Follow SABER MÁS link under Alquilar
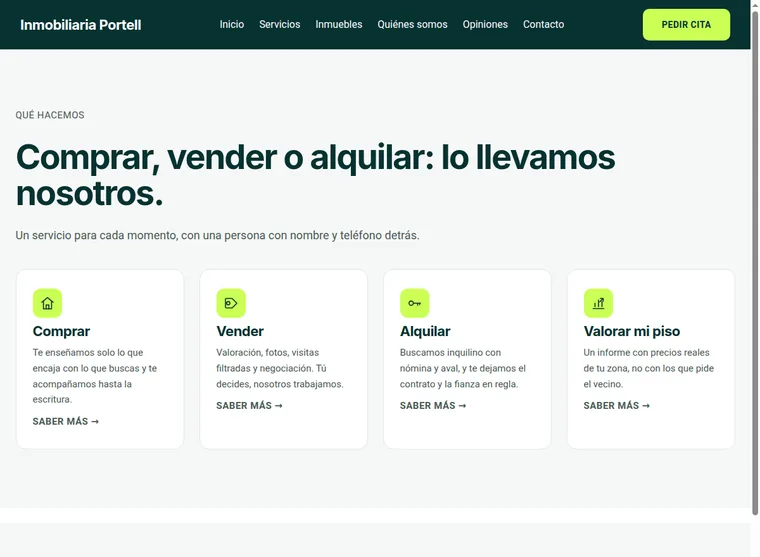Image resolution: width=760 pixels, height=557 pixels. (433, 405)
